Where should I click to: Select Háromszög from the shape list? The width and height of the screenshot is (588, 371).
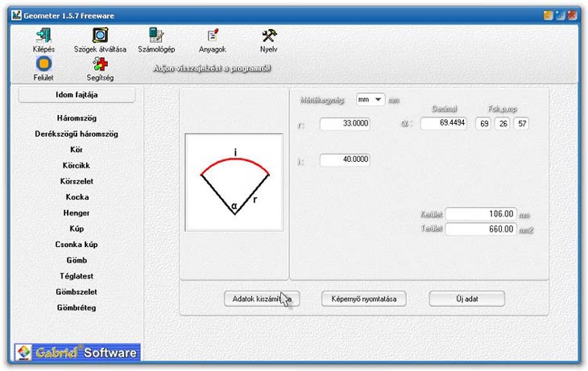tap(77, 118)
